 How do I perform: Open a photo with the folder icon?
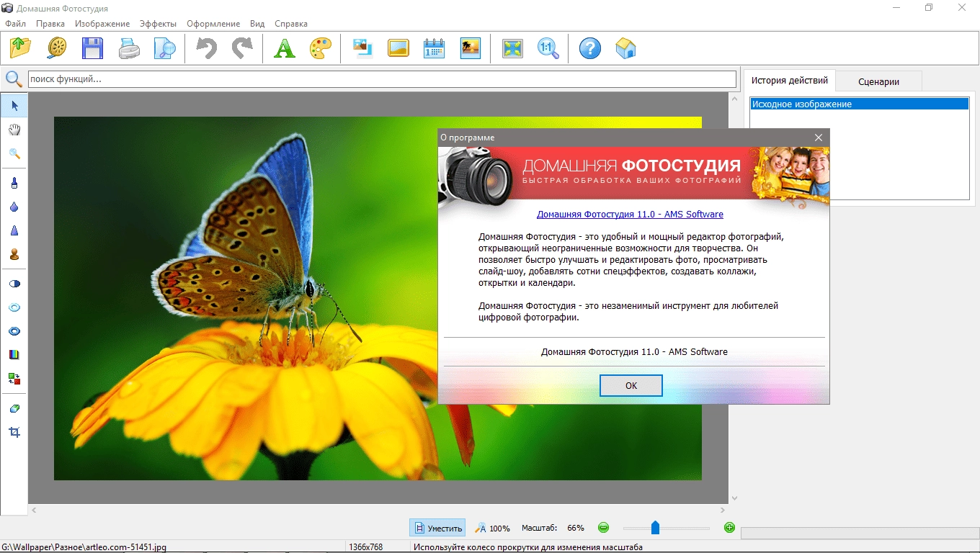point(21,48)
